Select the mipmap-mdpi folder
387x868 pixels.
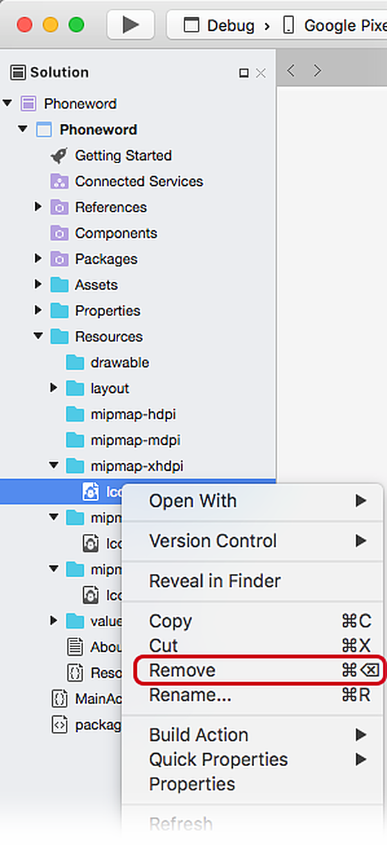123,440
